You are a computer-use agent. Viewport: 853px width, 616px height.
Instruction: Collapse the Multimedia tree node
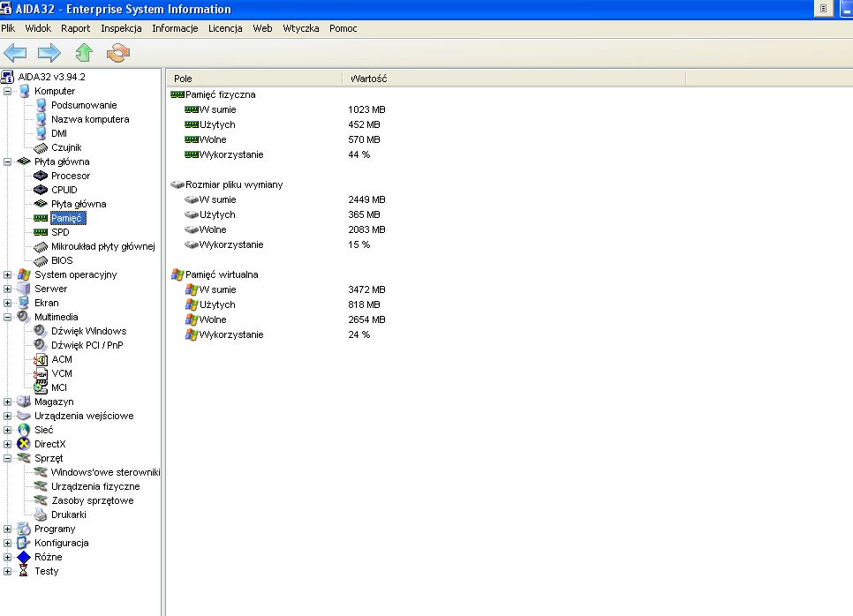[8, 317]
